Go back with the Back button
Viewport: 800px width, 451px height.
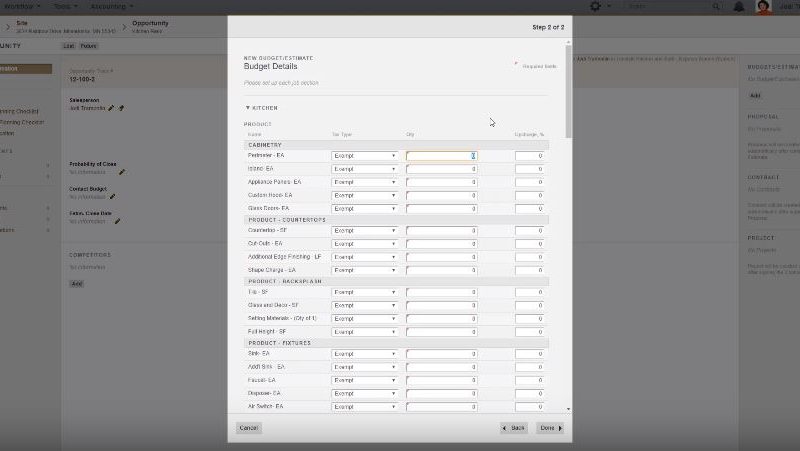[x=514, y=428]
